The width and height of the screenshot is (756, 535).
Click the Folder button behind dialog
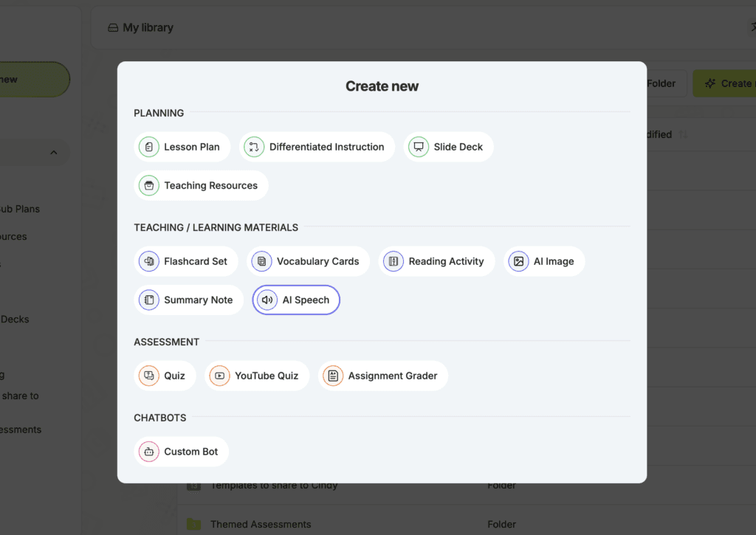tap(667, 83)
